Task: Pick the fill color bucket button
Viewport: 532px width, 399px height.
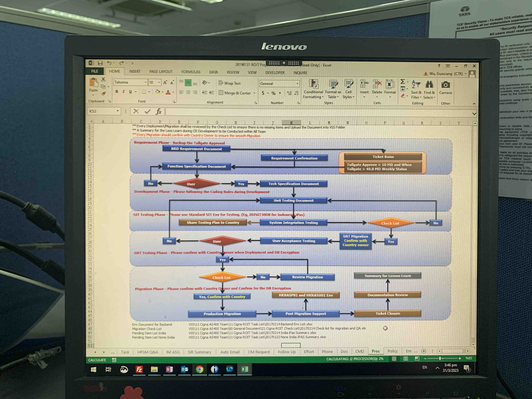Action: pos(158,92)
